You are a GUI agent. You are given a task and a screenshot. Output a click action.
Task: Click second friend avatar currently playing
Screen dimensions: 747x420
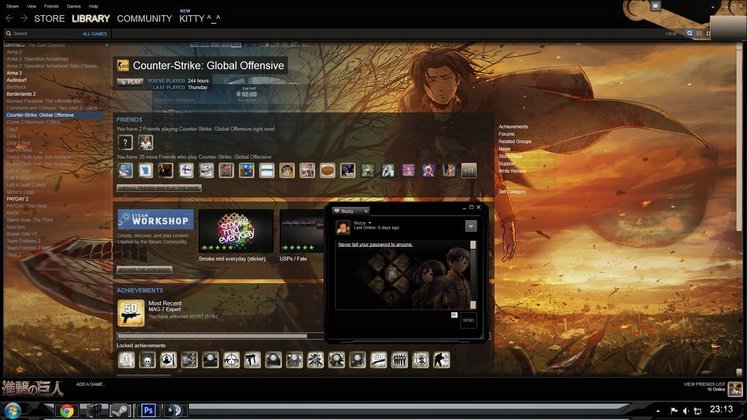tap(145, 142)
